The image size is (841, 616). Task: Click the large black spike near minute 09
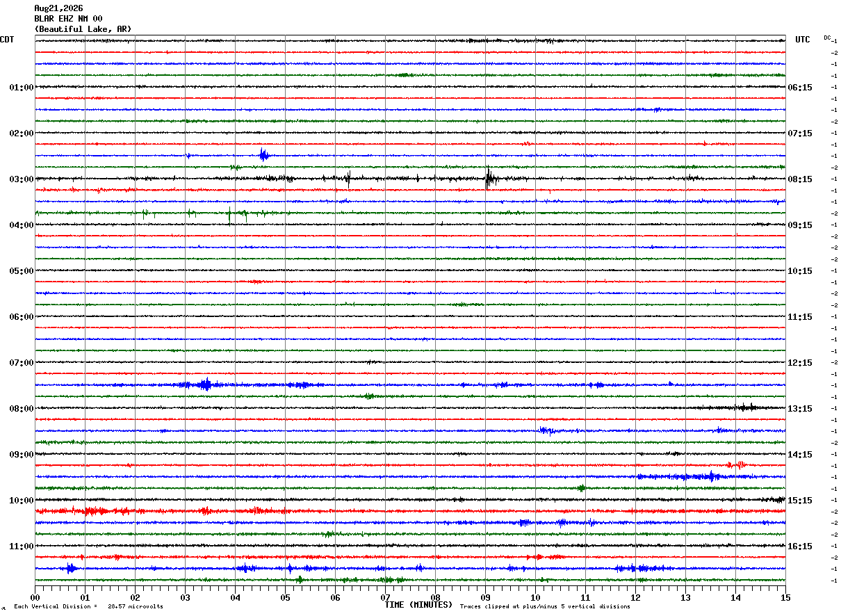tap(489, 178)
